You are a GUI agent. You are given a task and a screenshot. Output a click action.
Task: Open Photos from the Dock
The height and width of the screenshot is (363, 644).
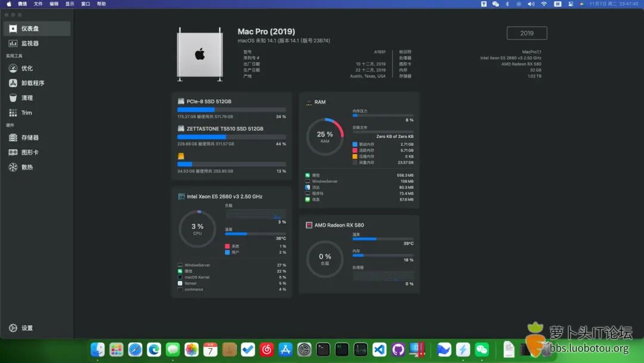pyautogui.click(x=191, y=350)
